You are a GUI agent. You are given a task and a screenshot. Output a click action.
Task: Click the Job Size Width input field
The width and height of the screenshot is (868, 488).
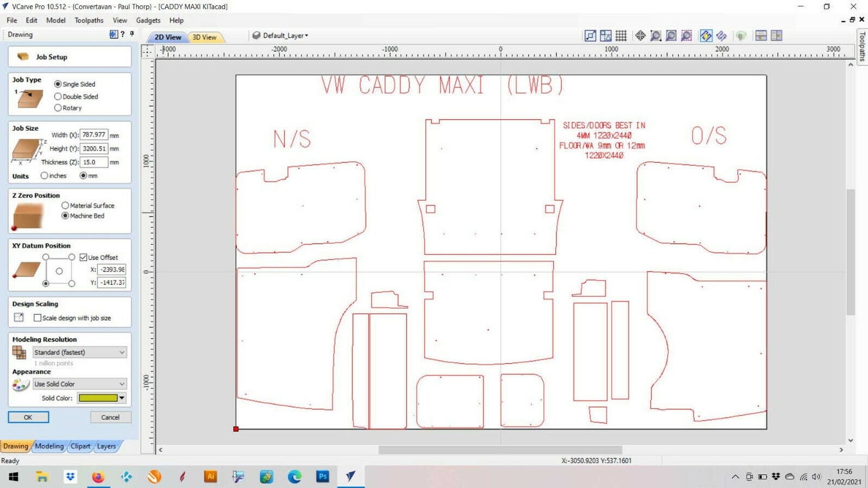(x=94, y=134)
